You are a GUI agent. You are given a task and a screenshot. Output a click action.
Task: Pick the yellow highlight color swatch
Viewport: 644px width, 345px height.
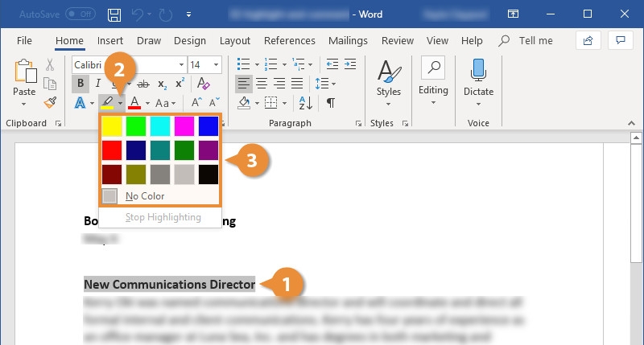click(x=112, y=125)
